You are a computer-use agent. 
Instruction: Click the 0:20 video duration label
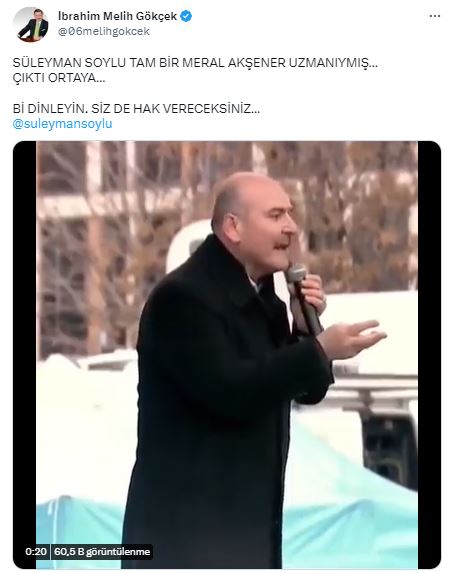[x=36, y=551]
